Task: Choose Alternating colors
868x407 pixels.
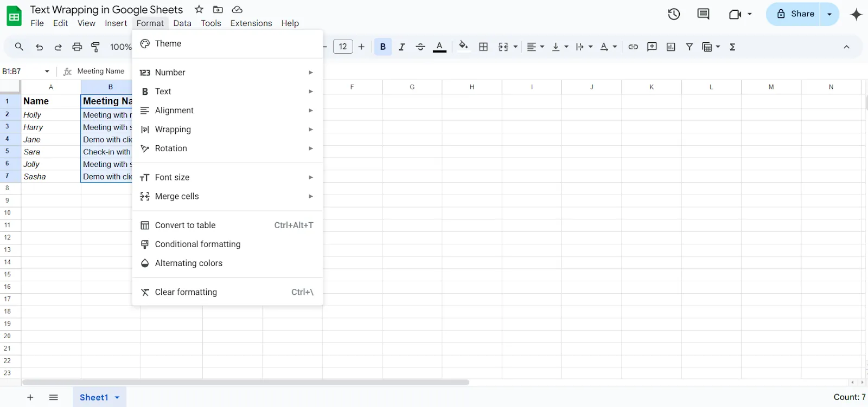Action: [x=228, y=263]
